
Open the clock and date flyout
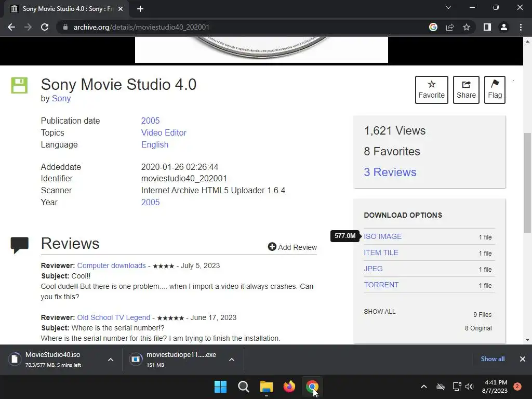pyautogui.click(x=495, y=387)
